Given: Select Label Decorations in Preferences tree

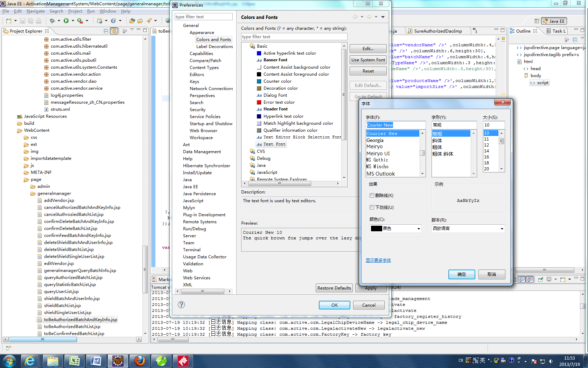Looking at the screenshot, I should point(215,47).
